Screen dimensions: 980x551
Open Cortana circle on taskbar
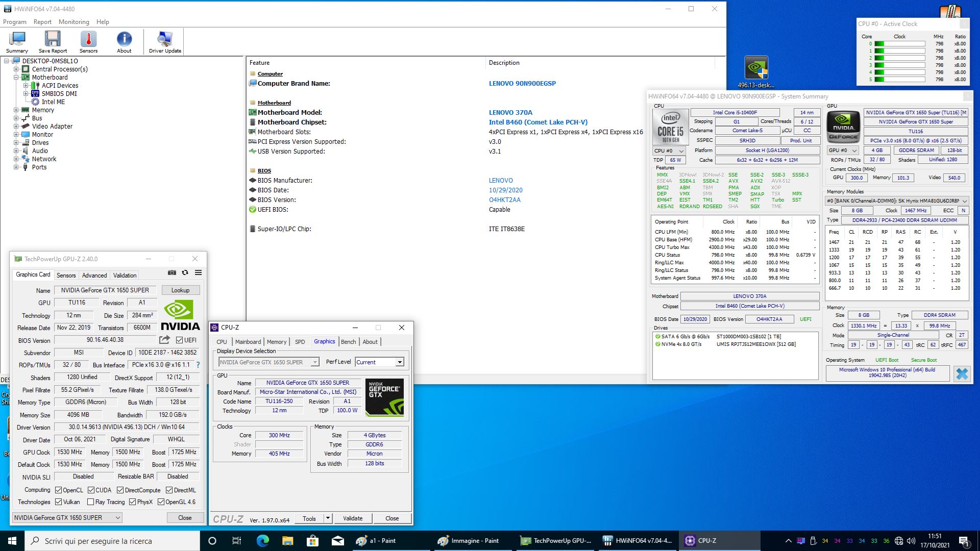click(x=212, y=541)
